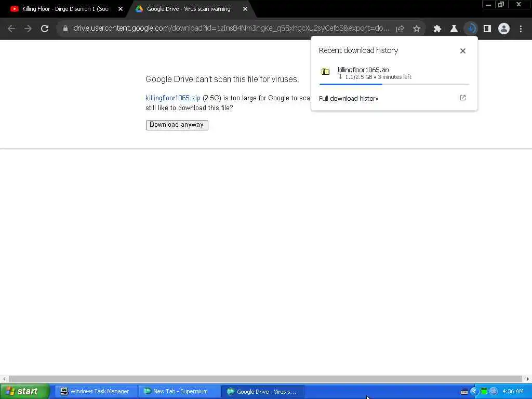The image size is (532, 399).
Task: Share this page icon in address bar
Action: 400,29
